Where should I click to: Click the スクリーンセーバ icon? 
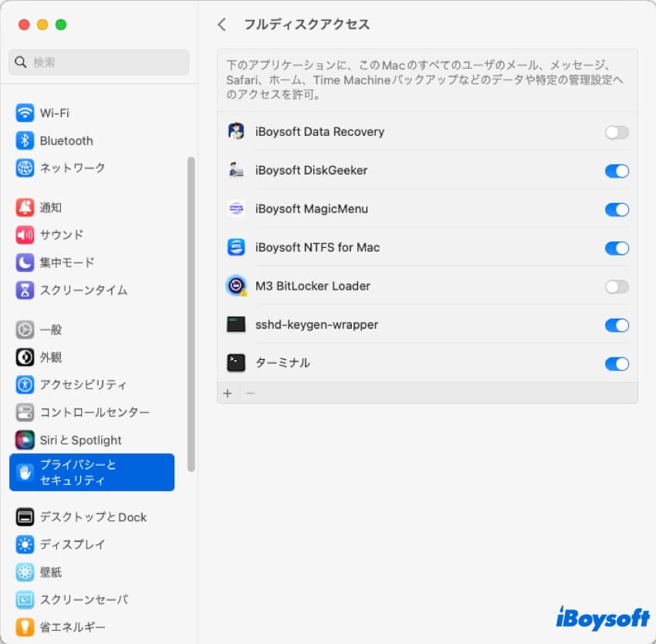[25, 600]
